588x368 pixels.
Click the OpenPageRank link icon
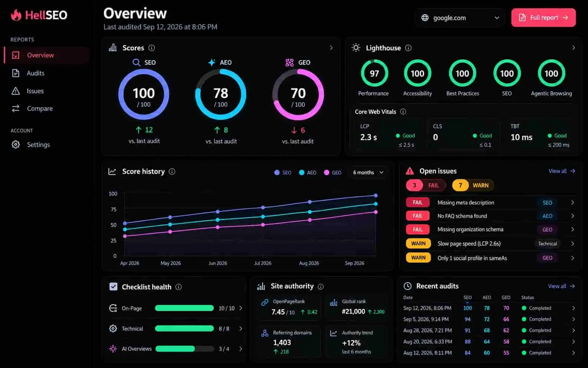[x=265, y=302]
